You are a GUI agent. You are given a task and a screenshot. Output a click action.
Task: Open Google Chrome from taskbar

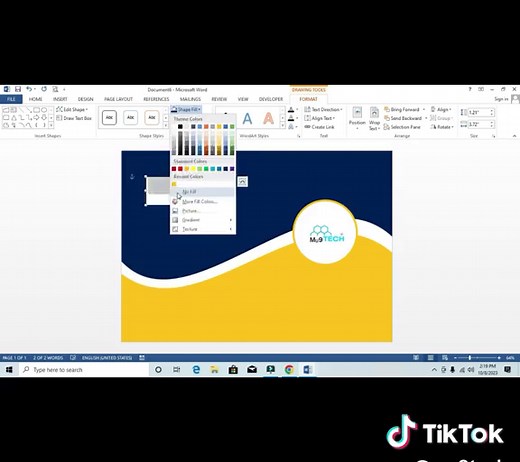click(289, 370)
